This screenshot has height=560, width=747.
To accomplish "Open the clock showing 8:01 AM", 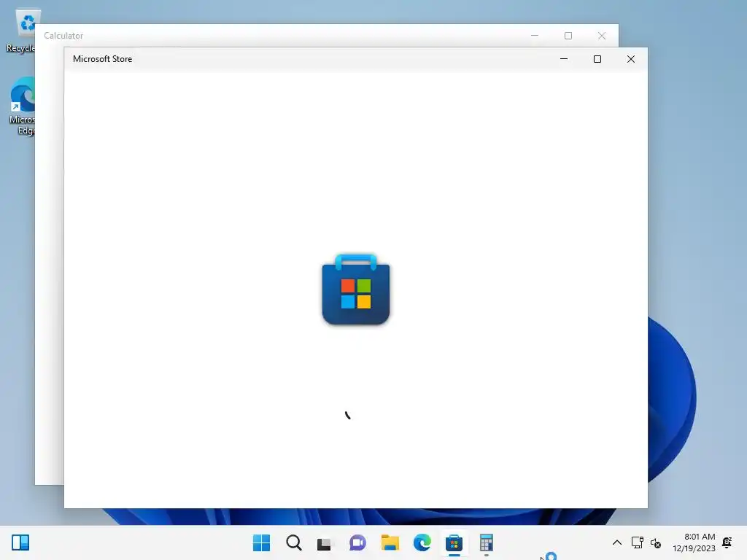I will tap(694, 542).
